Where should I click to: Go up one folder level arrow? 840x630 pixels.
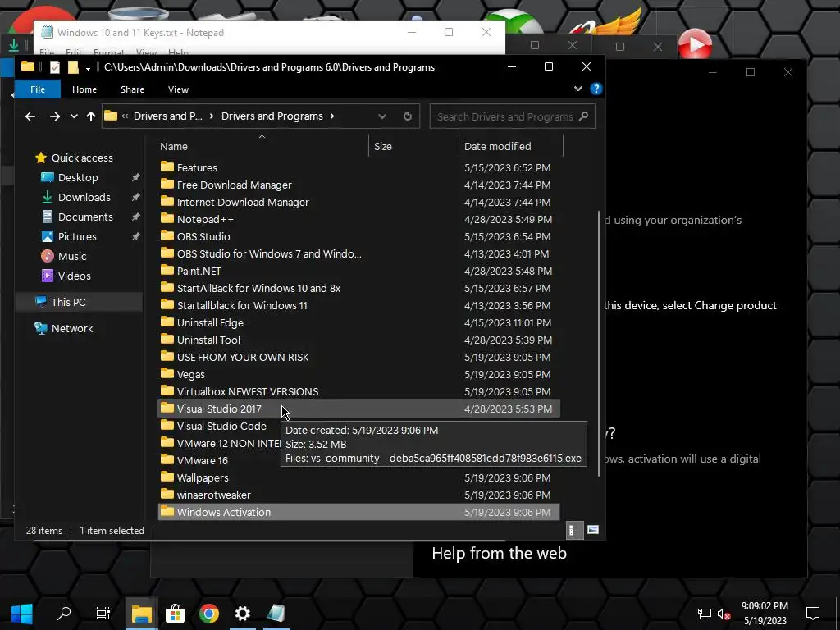(x=91, y=116)
